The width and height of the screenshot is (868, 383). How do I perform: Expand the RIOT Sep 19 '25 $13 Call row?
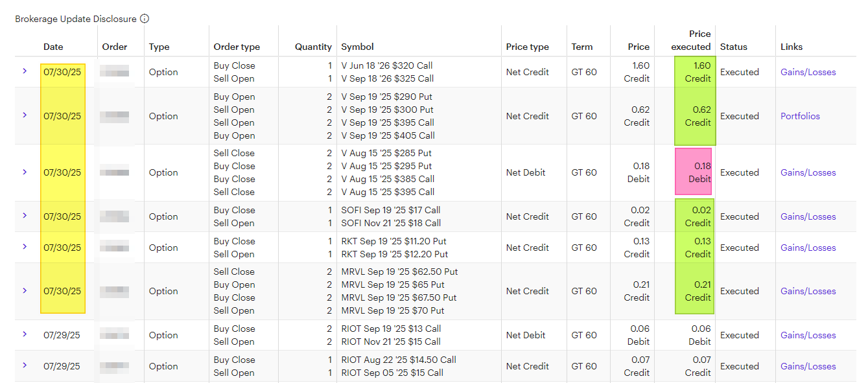[25, 334]
